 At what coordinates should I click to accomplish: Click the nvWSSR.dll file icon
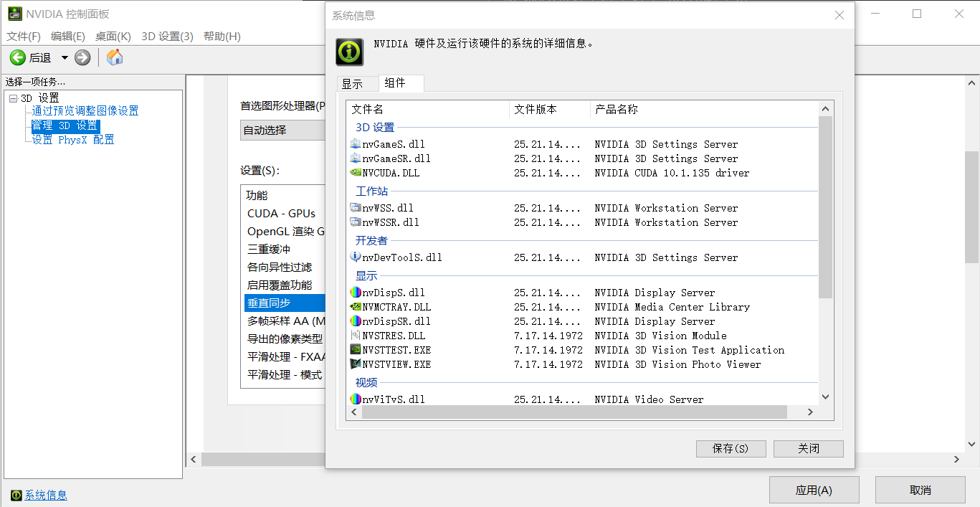(x=356, y=222)
